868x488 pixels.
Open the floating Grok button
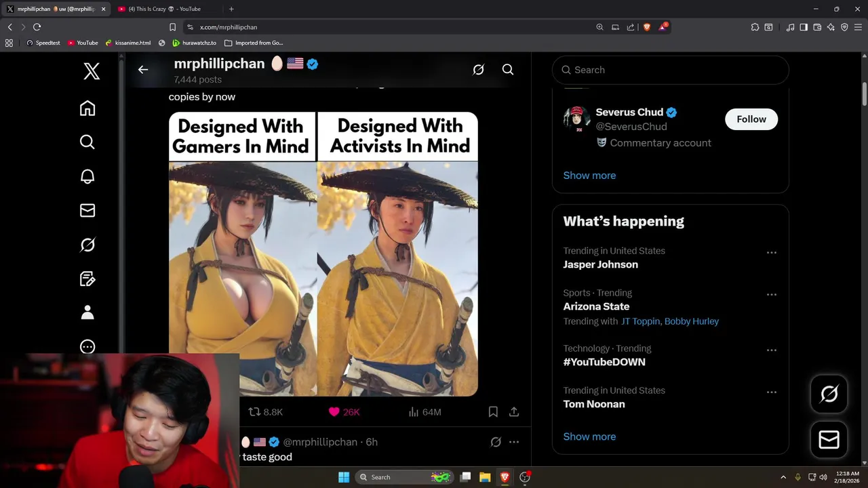click(x=829, y=394)
